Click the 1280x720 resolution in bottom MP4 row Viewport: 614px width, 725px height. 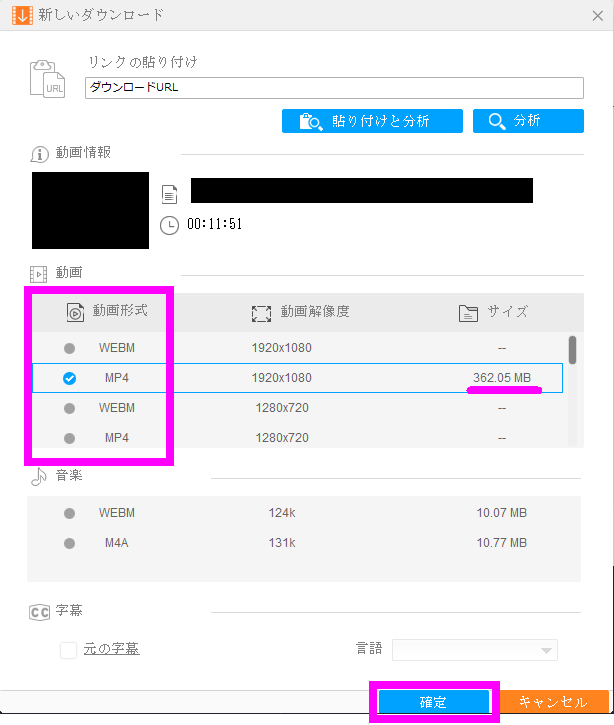[282, 438]
